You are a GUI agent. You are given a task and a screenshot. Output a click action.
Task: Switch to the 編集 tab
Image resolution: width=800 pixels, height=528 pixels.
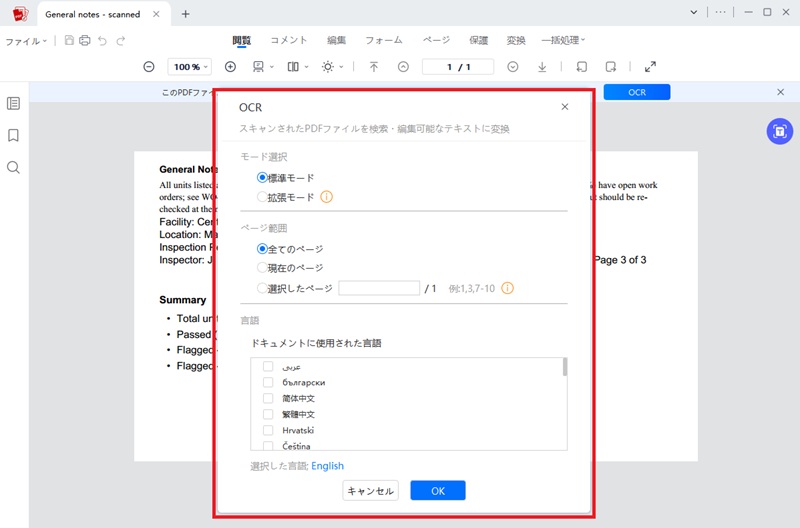click(336, 40)
